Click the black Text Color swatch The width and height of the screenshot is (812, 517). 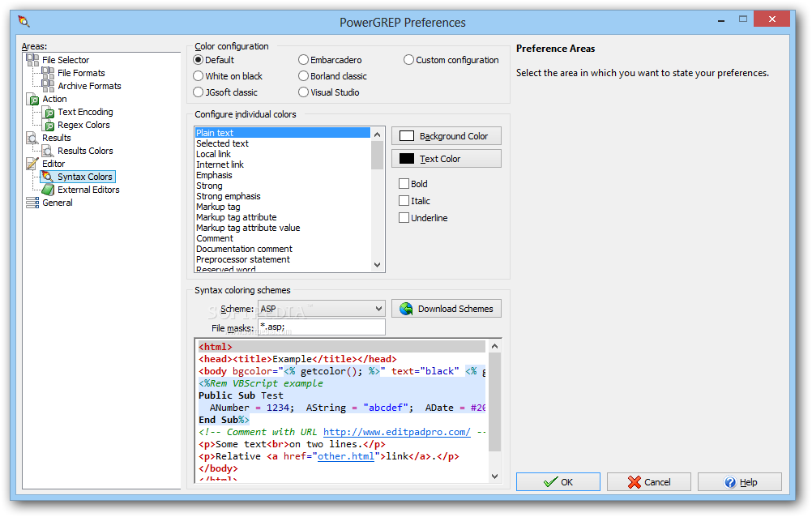coord(407,159)
